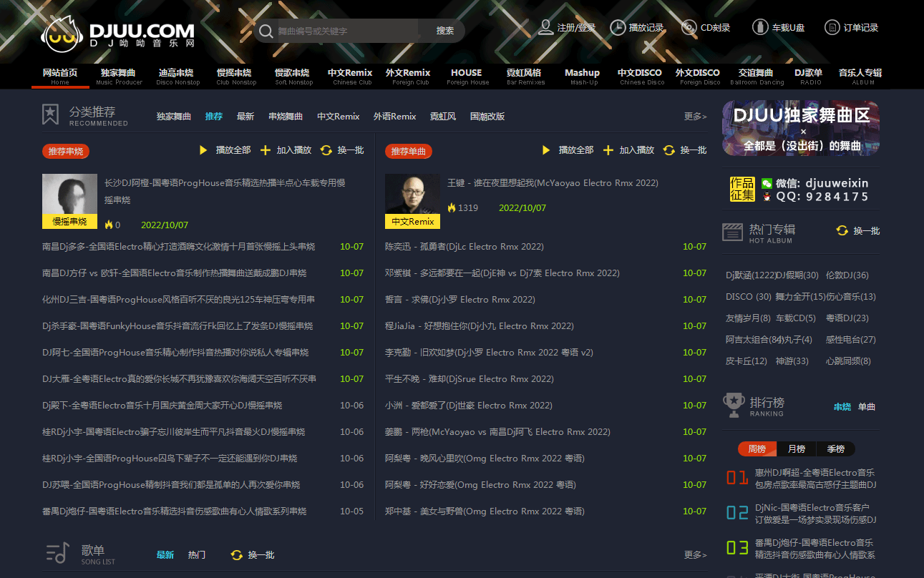Open the 中文Remix 王键 thumbnail
The image size is (924, 578).
(412, 201)
